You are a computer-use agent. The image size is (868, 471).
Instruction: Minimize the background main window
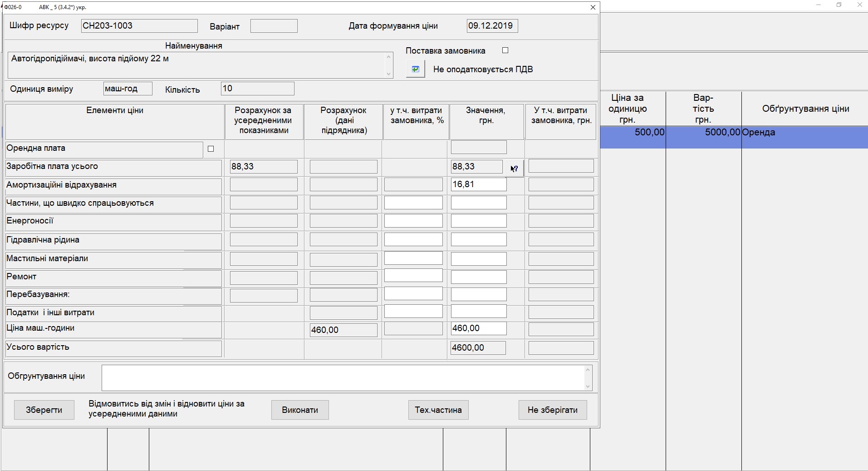click(819, 5)
